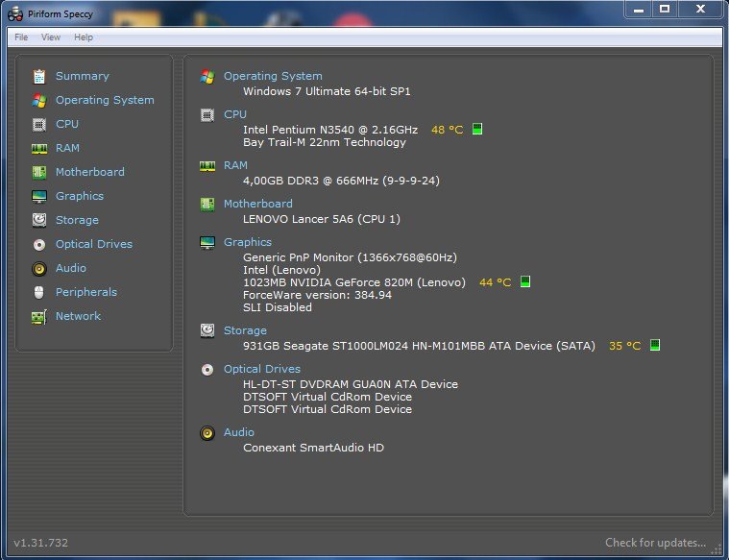This screenshot has width=729, height=560.
Task: Click the green storage temperature indicator next to 35 °C
Action: coord(655,345)
